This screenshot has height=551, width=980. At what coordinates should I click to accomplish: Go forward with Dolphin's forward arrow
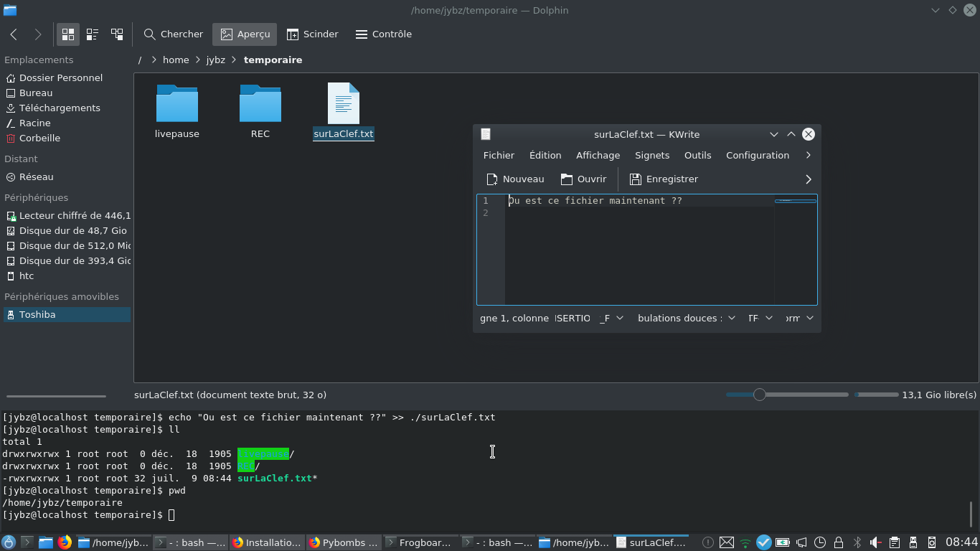tap(38, 34)
